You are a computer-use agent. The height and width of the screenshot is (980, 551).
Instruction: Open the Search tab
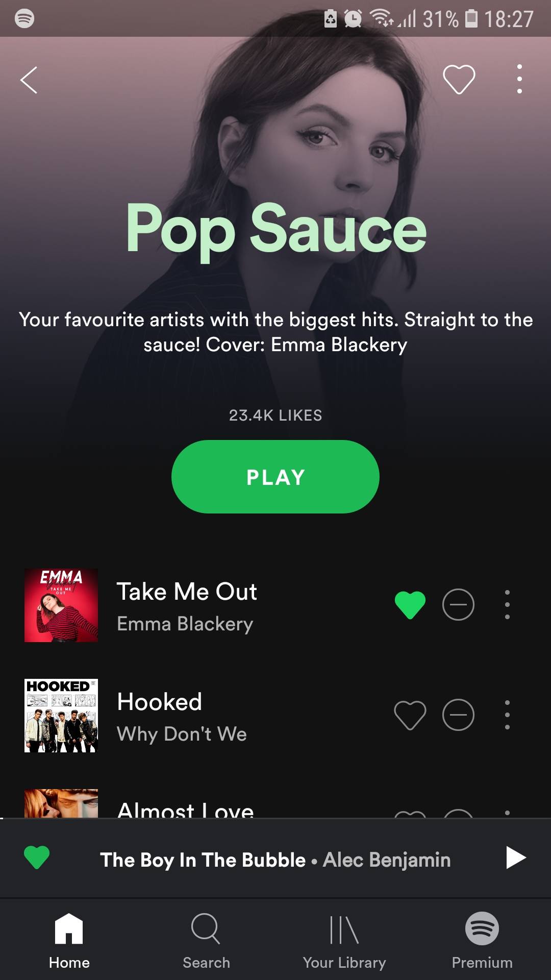[206, 941]
